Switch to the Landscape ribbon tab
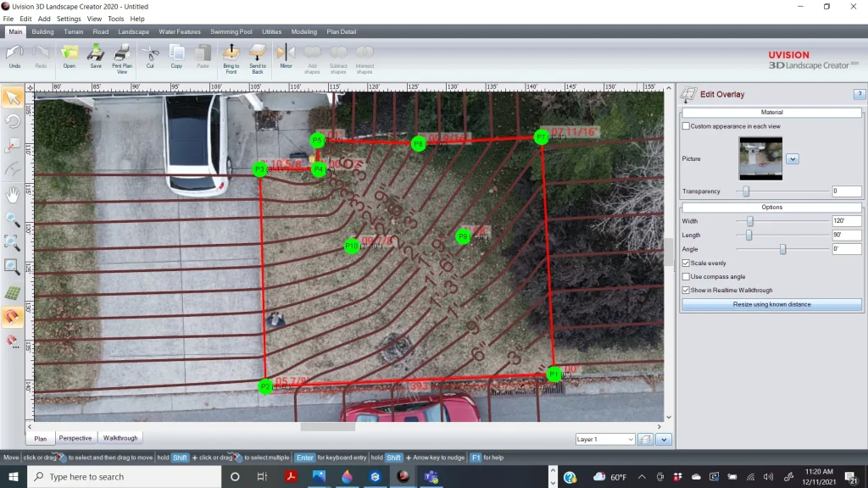868x488 pixels. [133, 32]
